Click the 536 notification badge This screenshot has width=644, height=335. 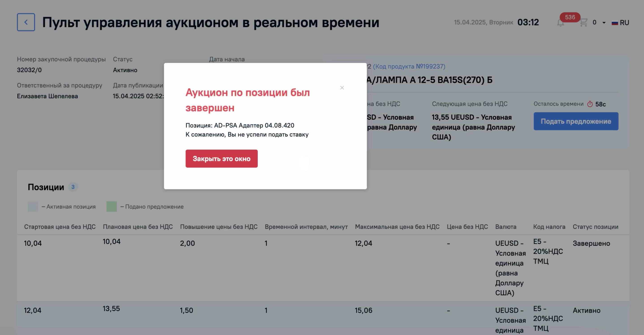click(x=570, y=17)
